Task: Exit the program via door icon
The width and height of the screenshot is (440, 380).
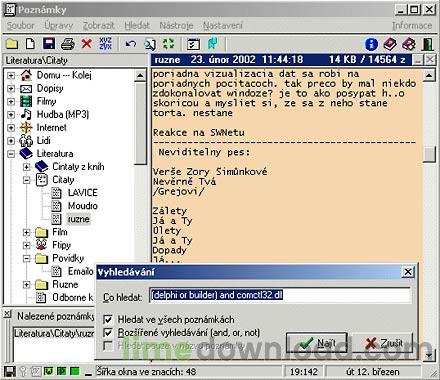Action: 428,44
